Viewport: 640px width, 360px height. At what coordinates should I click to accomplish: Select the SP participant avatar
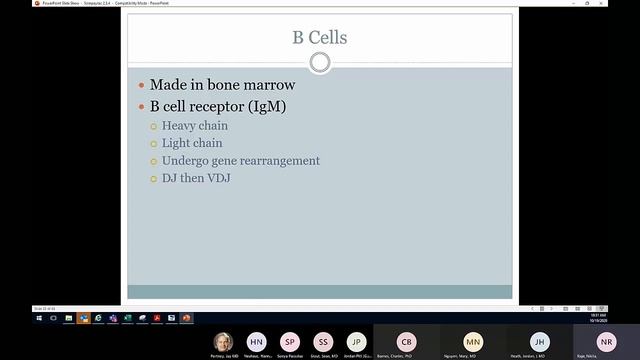290,342
